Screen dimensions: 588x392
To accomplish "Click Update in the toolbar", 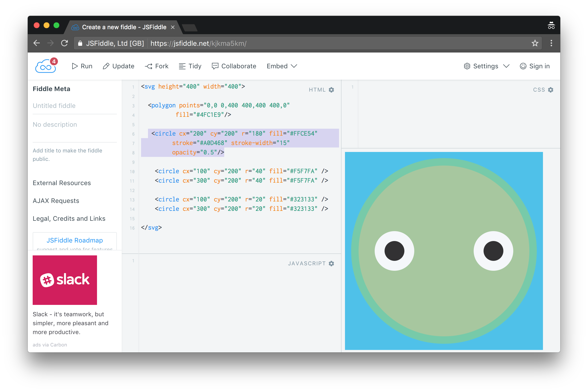I will coord(119,66).
